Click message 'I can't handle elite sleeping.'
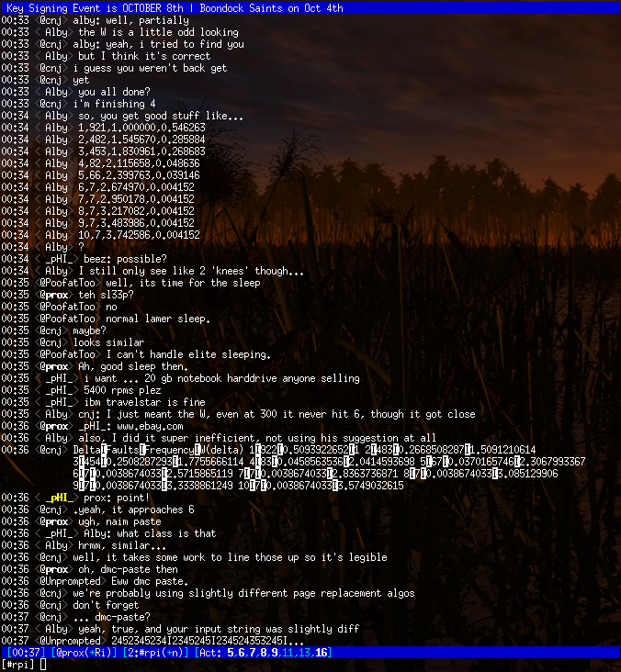621x672 pixels. click(x=188, y=355)
